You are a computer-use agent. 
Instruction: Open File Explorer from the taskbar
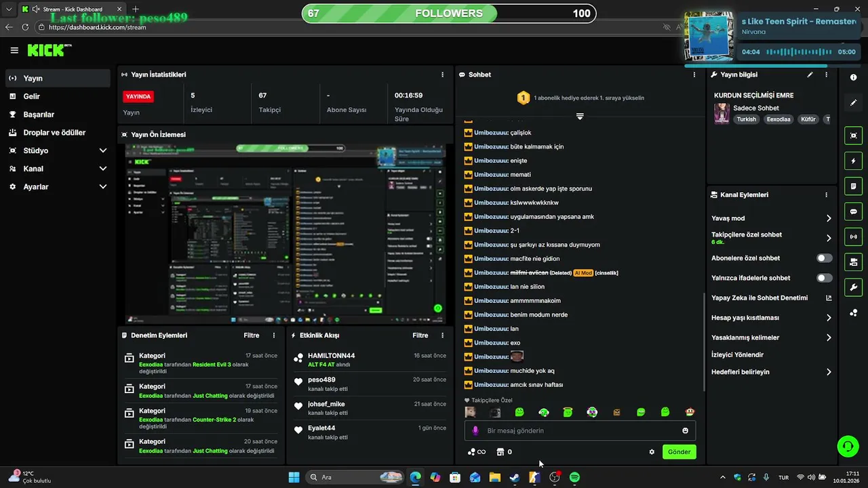click(x=494, y=477)
